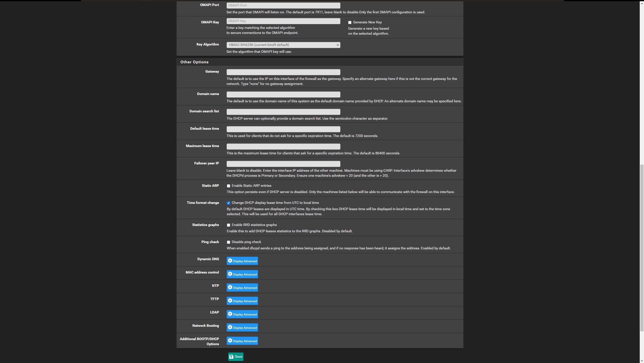Click the page's vertical scrollbar thumb
Screen dimensions: 644x363
(642, 248)
